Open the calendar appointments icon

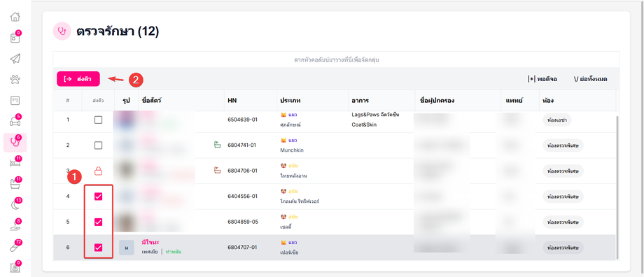click(15, 38)
